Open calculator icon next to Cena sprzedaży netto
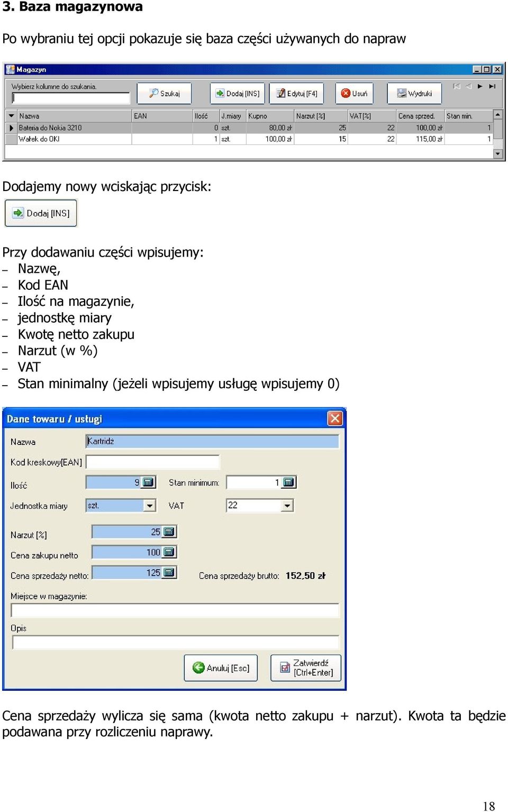508x812 pixels. tap(169, 572)
